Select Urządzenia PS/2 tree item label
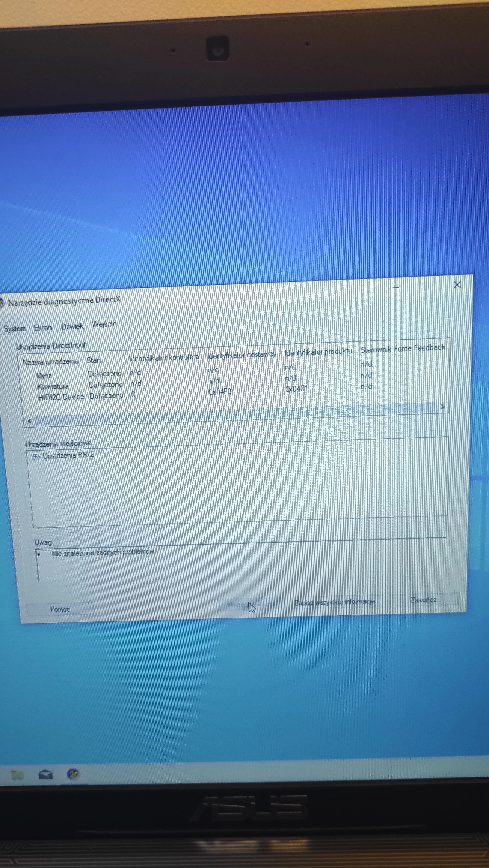Screen dimensions: 489x868 [68, 455]
